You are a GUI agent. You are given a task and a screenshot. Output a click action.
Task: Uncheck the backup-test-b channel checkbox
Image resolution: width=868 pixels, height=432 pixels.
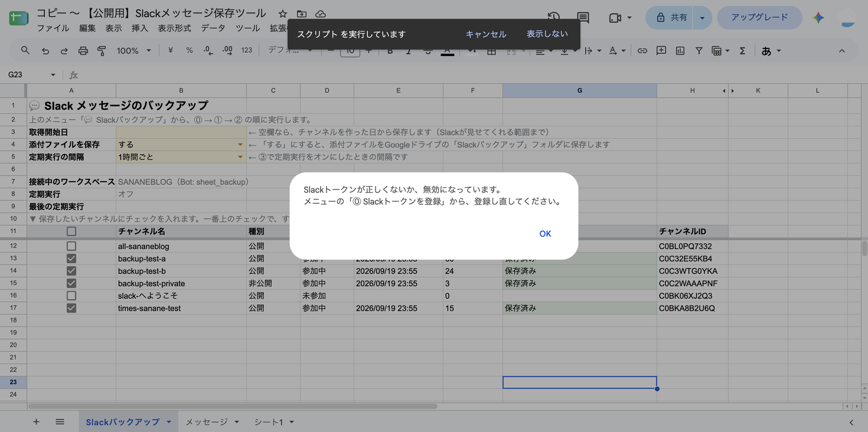click(x=71, y=271)
